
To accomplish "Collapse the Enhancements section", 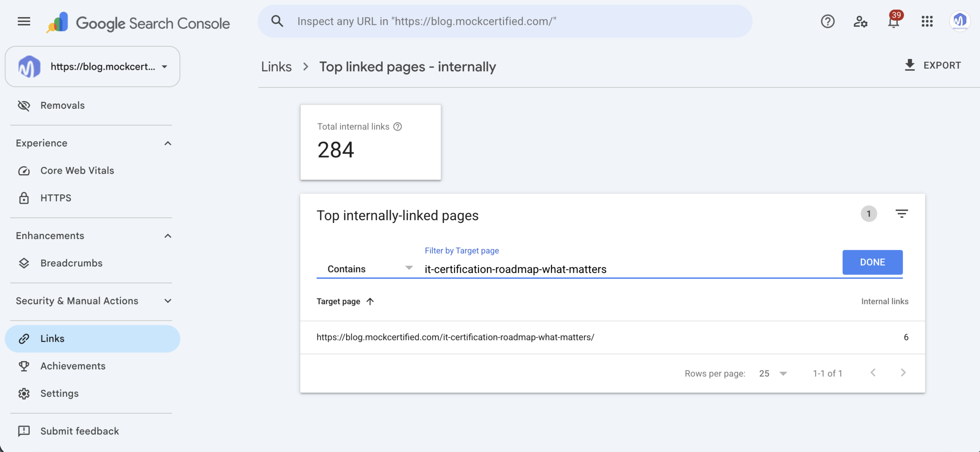I will click(x=168, y=236).
